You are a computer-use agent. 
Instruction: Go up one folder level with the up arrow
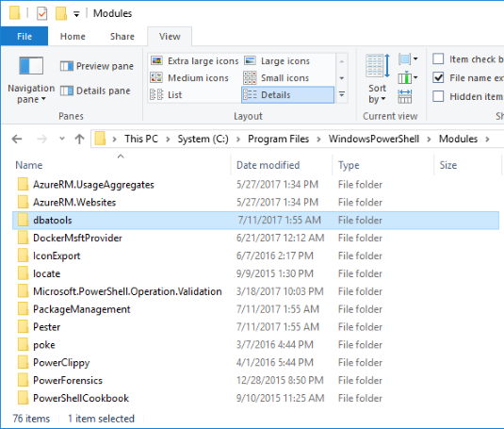[x=79, y=139]
